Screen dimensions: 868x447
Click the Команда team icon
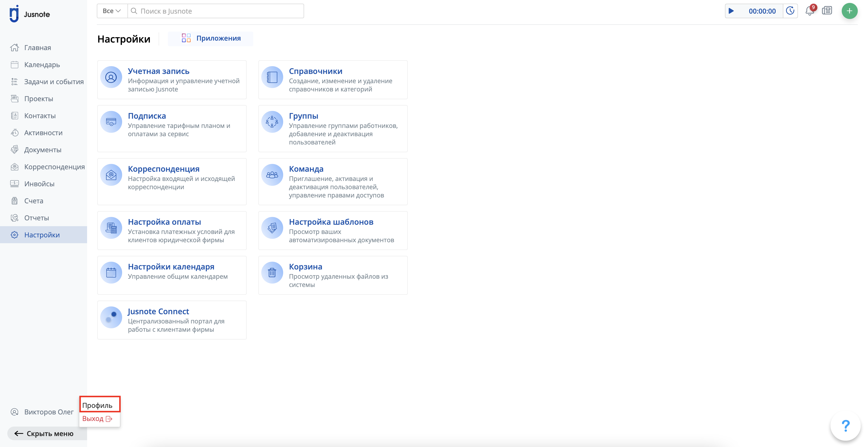point(272,175)
